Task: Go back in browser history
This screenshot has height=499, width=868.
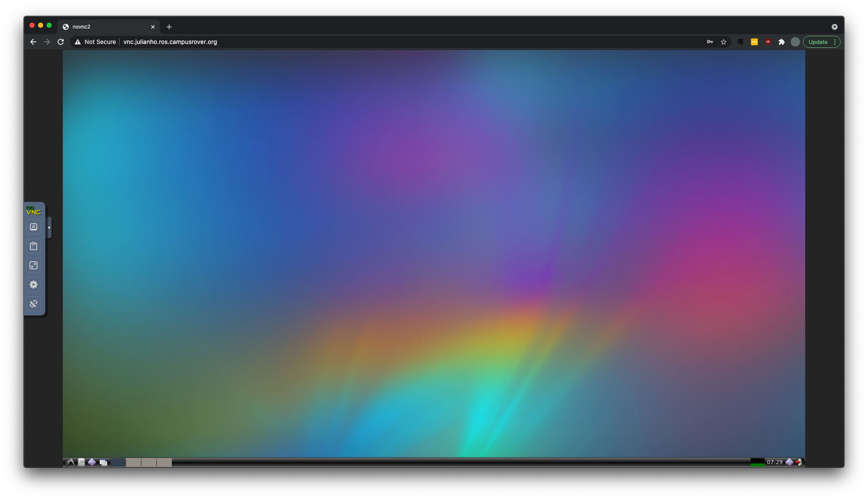Action: coord(33,42)
